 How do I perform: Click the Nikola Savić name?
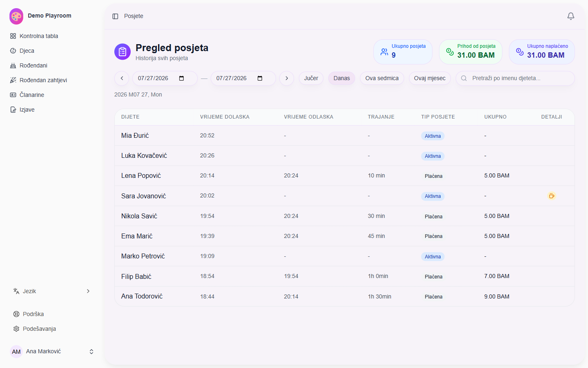click(139, 216)
